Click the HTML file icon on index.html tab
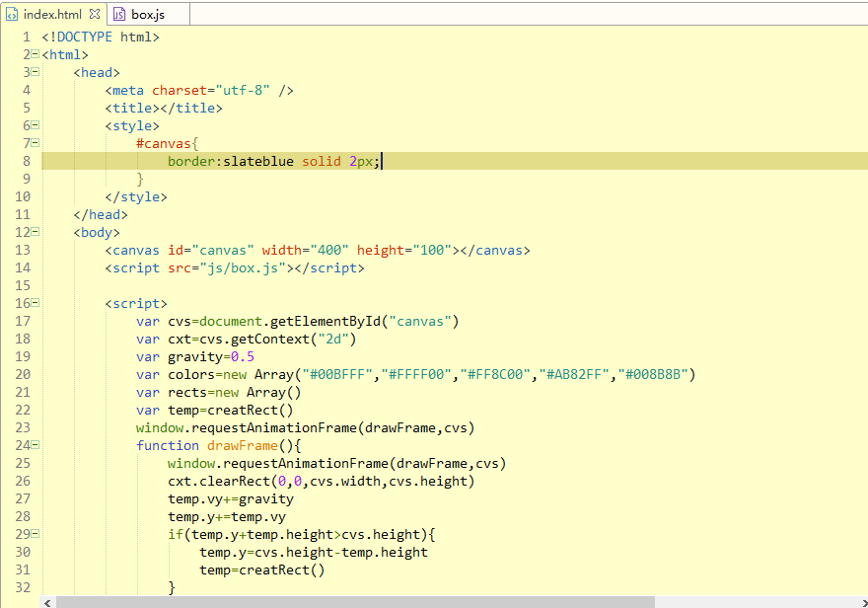 (12, 15)
